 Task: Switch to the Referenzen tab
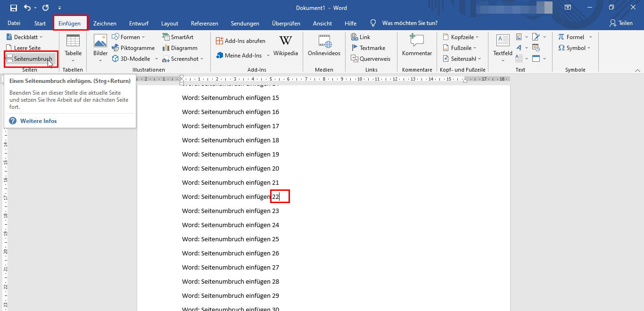205,23
